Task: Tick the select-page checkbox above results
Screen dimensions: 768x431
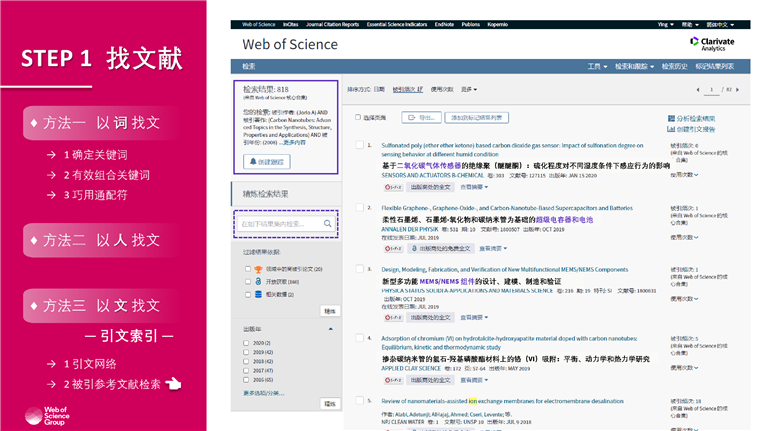Action: click(358, 117)
